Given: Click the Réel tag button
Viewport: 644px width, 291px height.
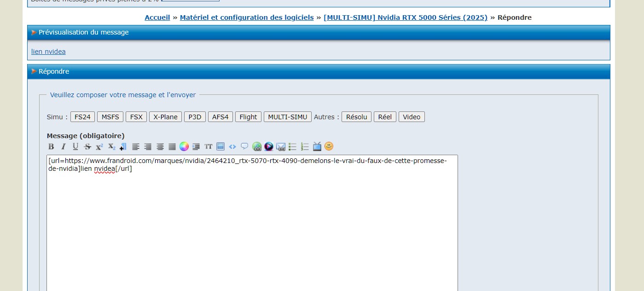Looking at the screenshot, I should coord(385,117).
